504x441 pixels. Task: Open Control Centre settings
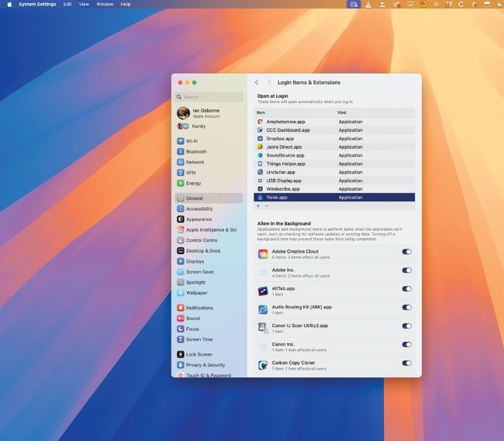(209, 240)
